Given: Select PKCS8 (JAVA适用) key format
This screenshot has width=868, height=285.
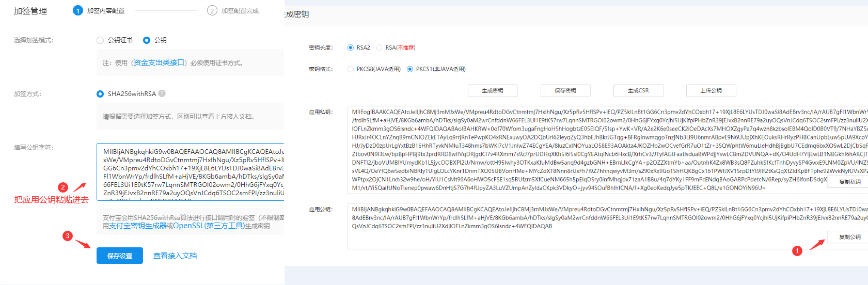Looking at the screenshot, I should click(351, 69).
